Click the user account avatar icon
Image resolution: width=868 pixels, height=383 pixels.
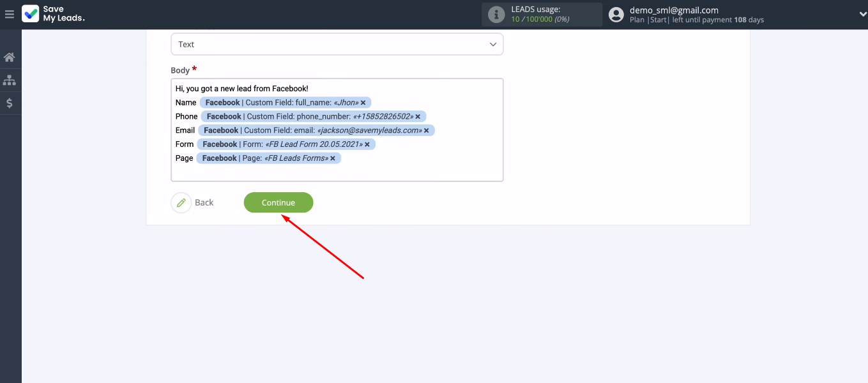click(x=616, y=14)
